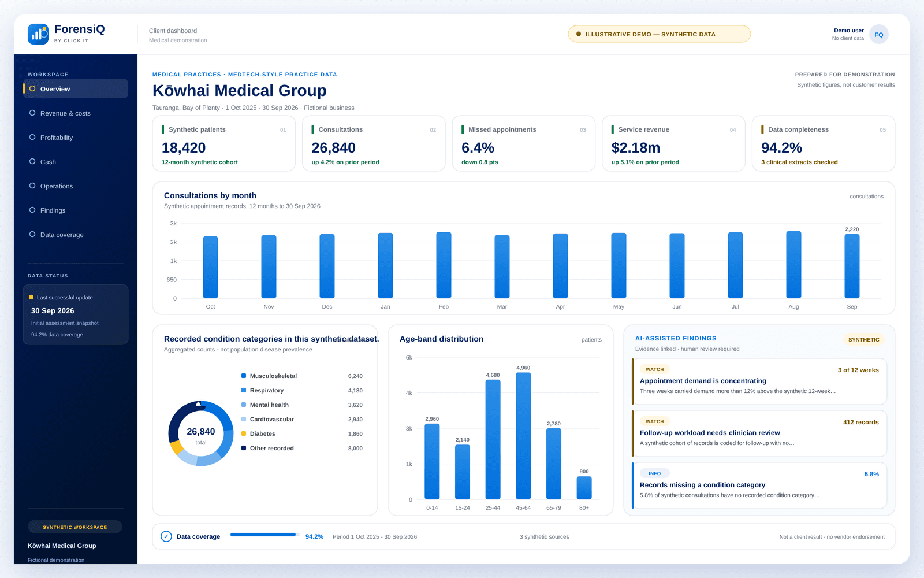This screenshot has width=924, height=578.
Task: Click the 26,840 total donut chart
Action: tap(201, 433)
